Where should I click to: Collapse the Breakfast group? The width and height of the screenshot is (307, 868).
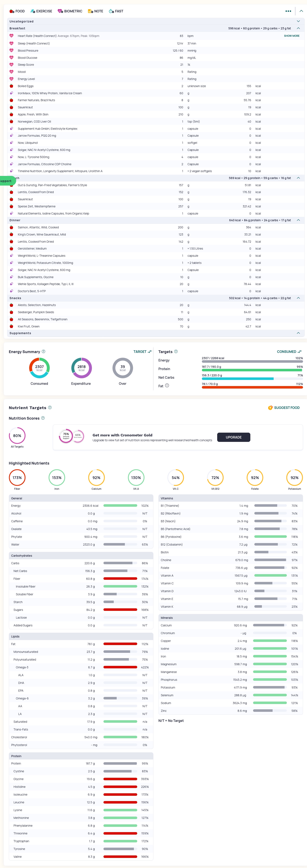[x=298, y=28]
